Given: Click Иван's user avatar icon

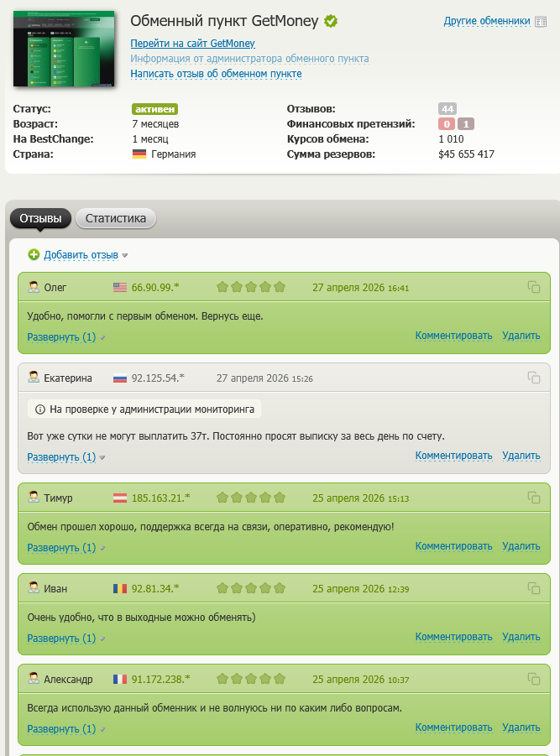Looking at the screenshot, I should (34, 588).
